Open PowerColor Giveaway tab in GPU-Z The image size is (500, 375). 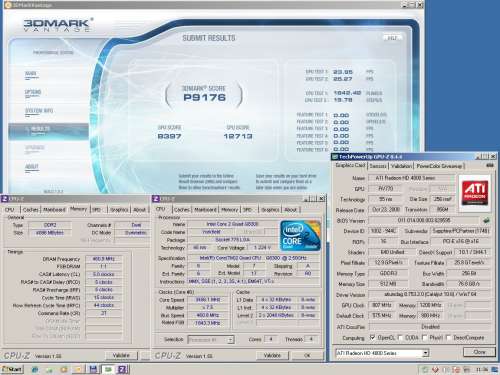tap(439, 166)
